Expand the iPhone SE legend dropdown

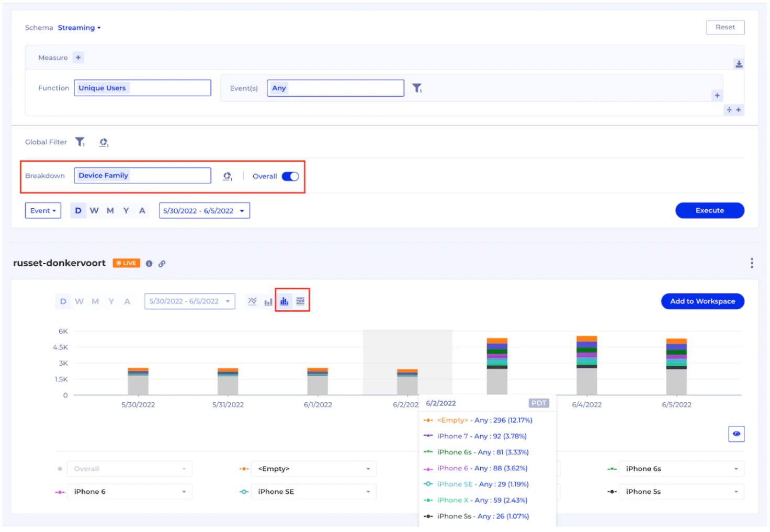(313, 491)
